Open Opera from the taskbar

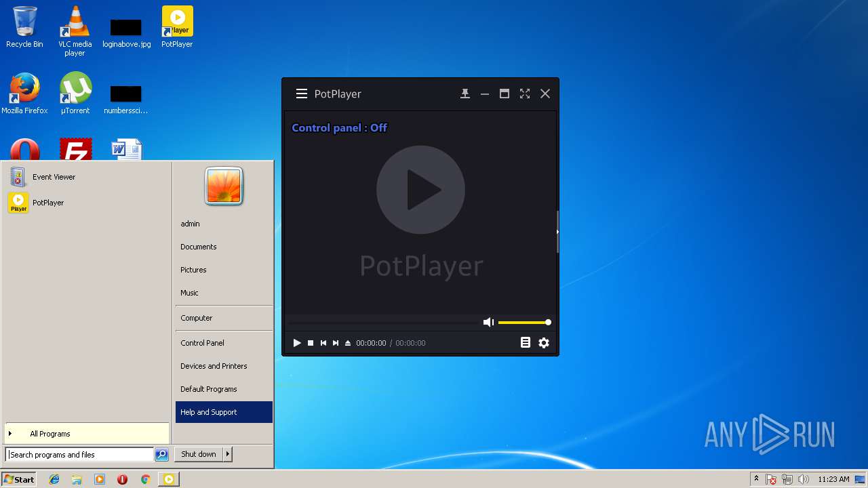tap(122, 479)
